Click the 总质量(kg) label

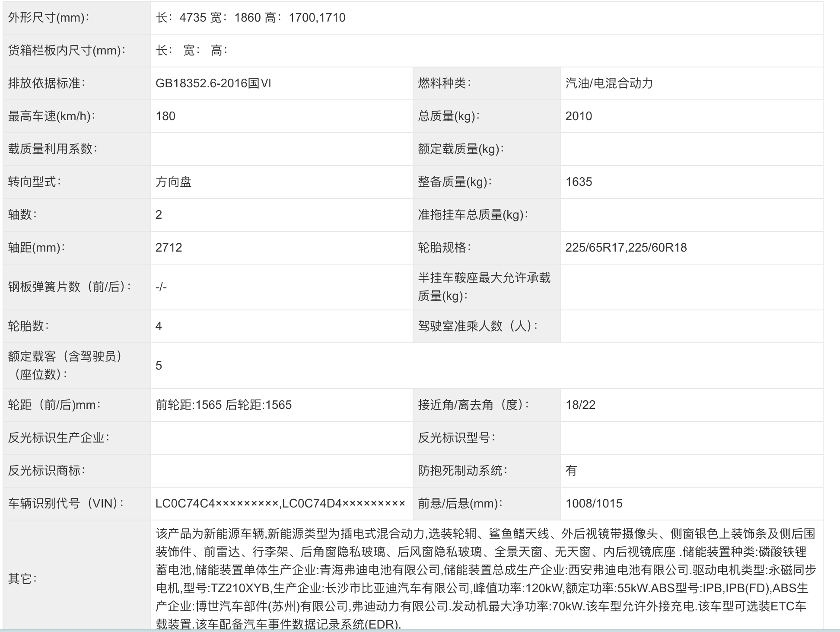449,116
